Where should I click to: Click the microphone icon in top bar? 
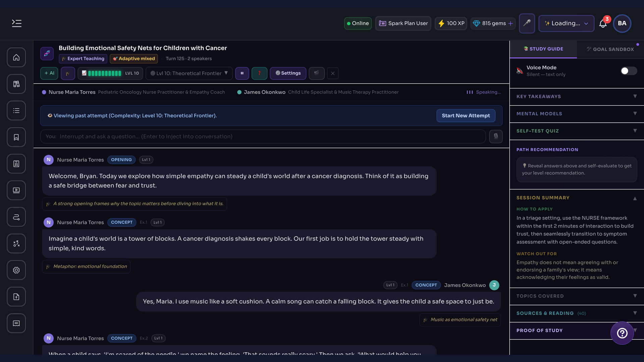click(527, 23)
